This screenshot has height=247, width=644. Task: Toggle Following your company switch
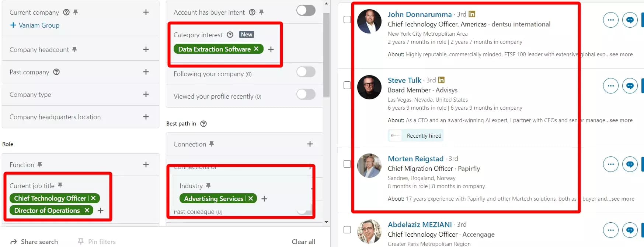(x=306, y=72)
